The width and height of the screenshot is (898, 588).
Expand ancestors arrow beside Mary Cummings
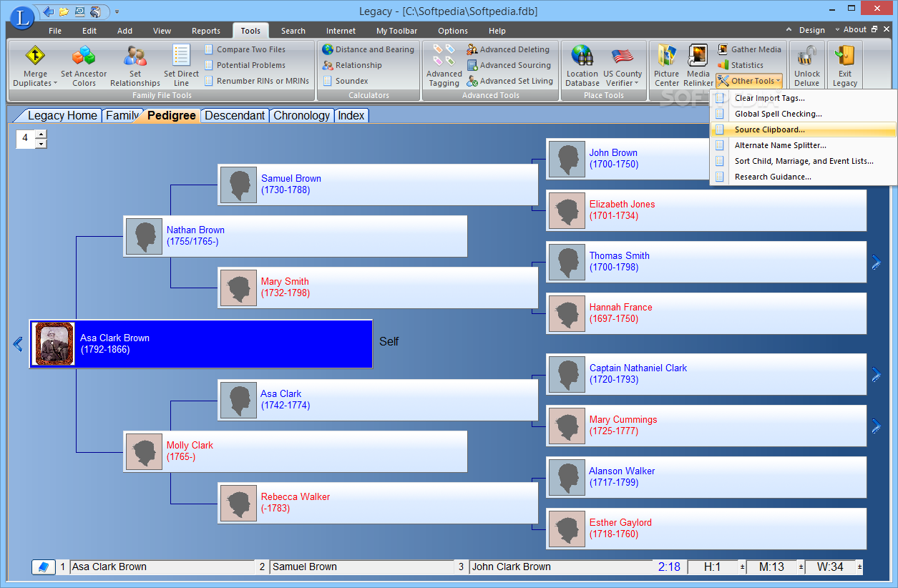coord(876,426)
